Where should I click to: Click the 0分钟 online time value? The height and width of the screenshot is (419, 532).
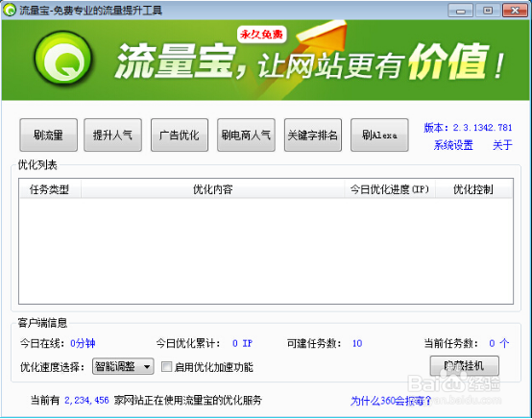[83, 343]
